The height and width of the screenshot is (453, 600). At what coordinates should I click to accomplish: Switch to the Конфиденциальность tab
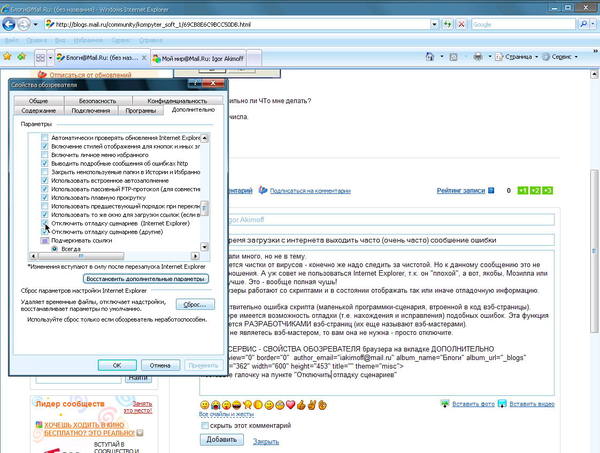point(177,101)
